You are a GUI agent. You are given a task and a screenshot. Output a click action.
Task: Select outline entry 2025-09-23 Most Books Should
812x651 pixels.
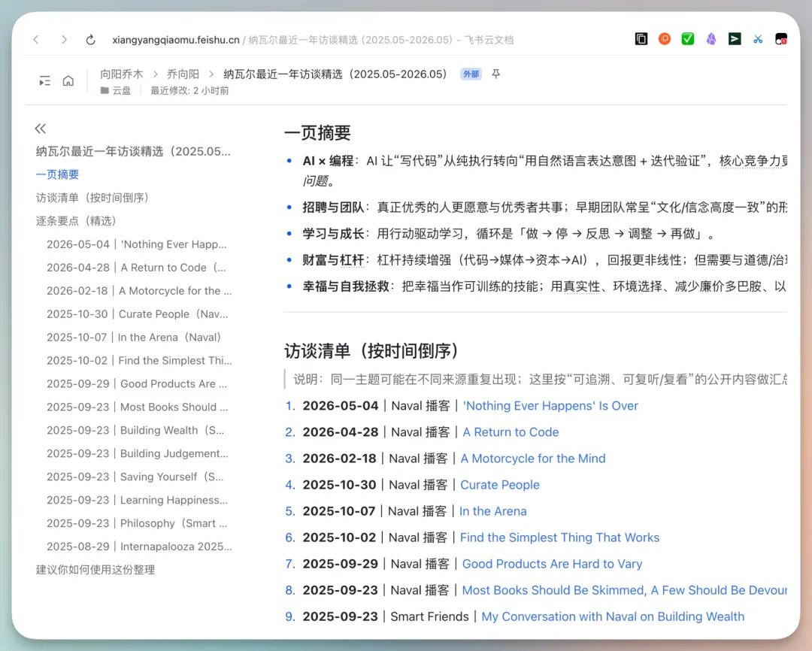click(138, 407)
